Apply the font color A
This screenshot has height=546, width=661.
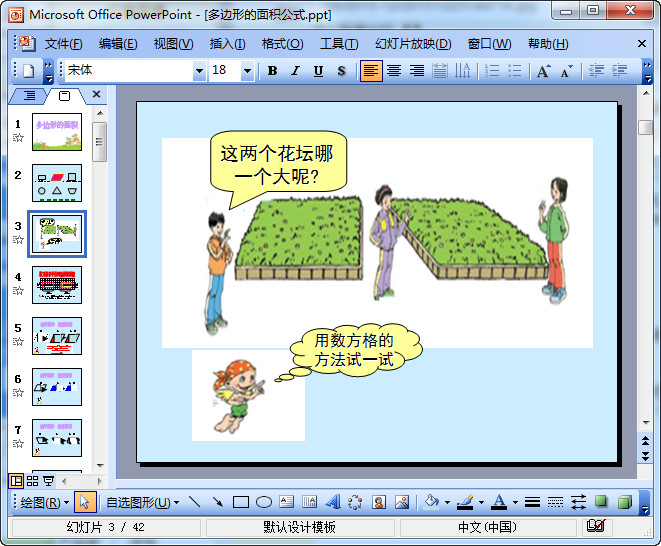[500, 502]
